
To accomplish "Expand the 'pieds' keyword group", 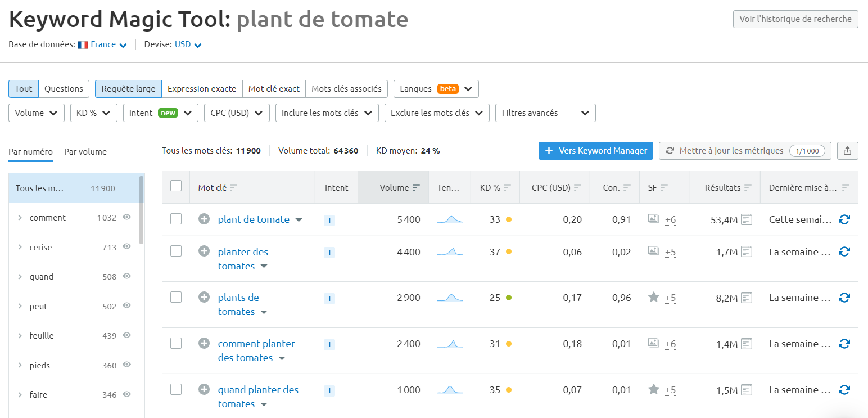I will click(x=20, y=365).
